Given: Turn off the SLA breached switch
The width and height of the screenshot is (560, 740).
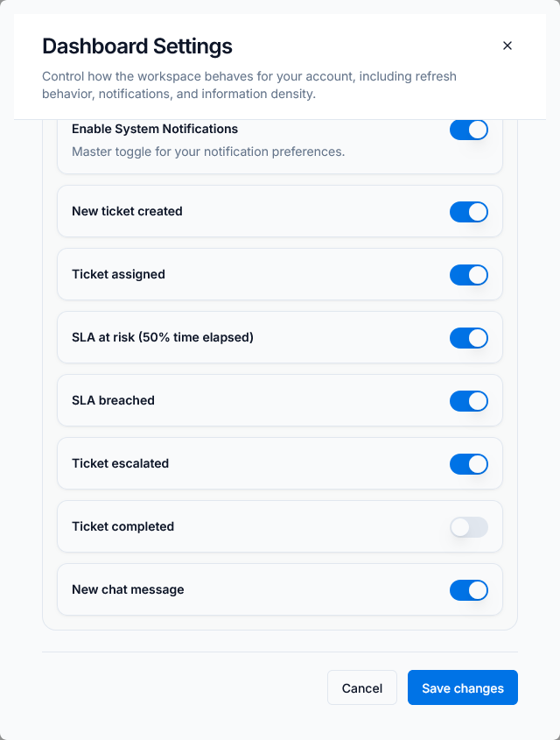Looking at the screenshot, I should pos(469,400).
